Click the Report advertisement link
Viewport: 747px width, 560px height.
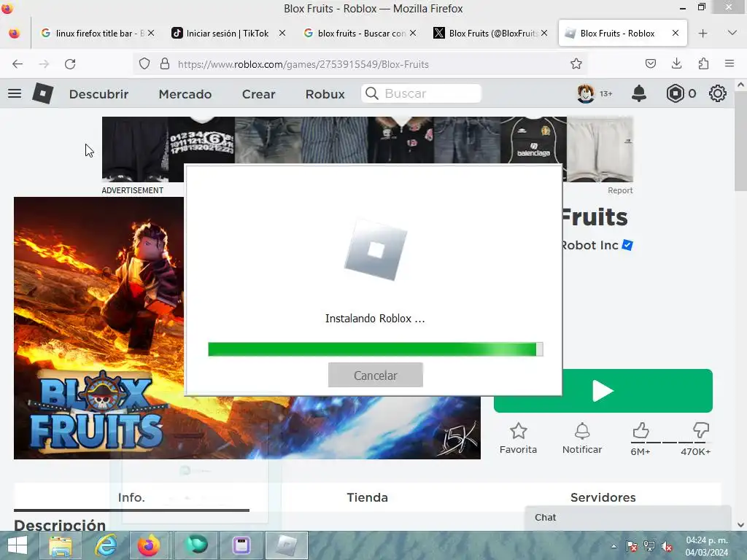620,190
